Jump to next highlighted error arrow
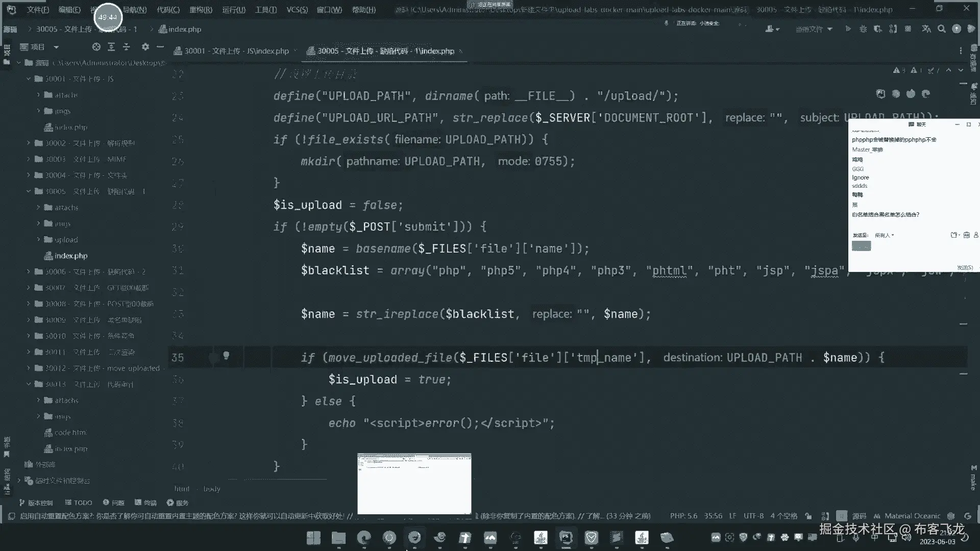 (x=961, y=70)
